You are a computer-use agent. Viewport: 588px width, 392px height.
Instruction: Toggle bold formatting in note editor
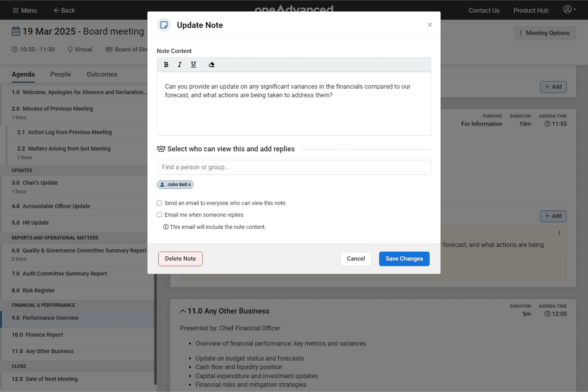click(x=166, y=65)
